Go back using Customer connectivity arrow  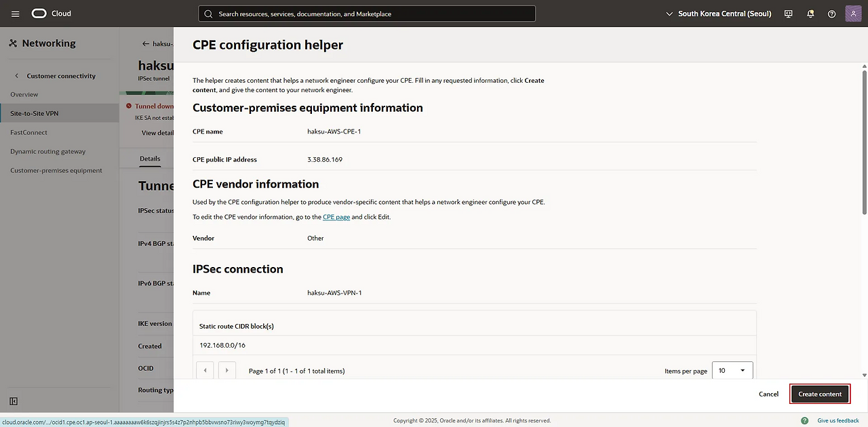click(16, 76)
